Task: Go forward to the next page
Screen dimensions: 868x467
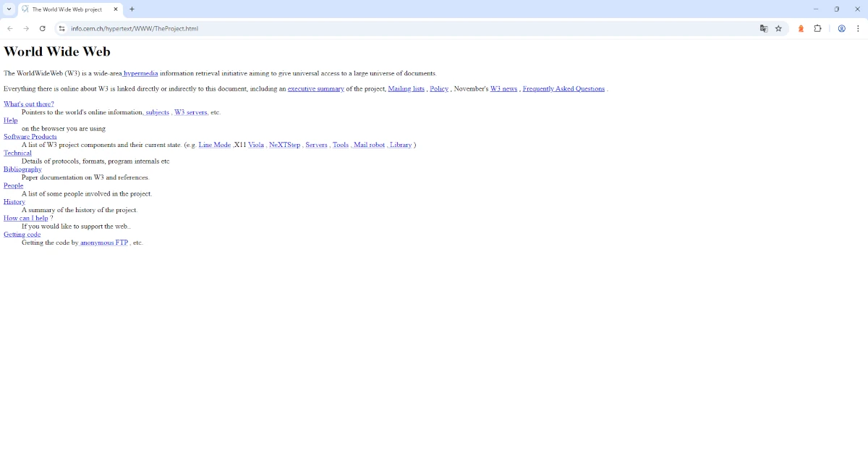Action: [26, 28]
